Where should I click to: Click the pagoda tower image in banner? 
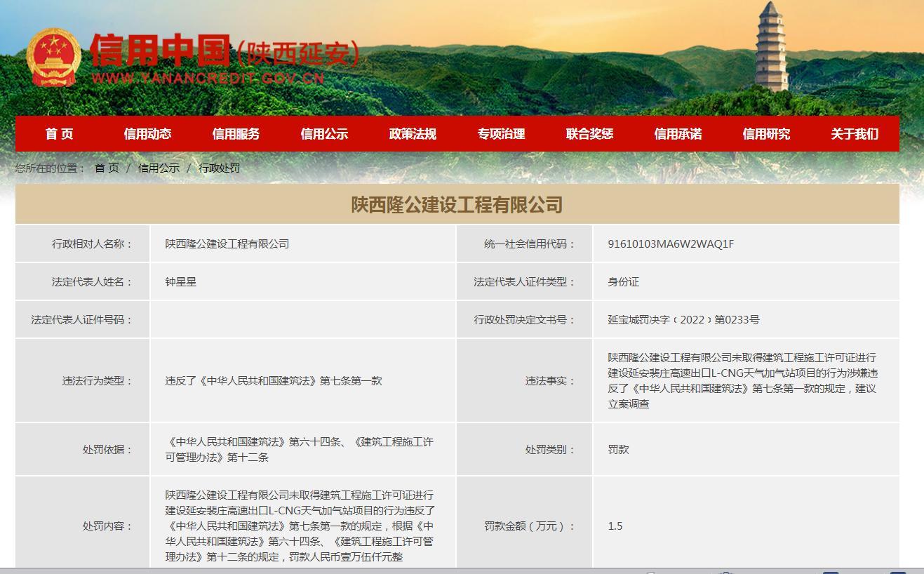coord(772,47)
